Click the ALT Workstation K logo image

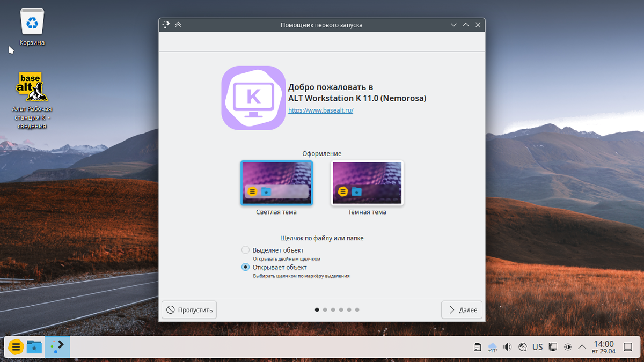point(253,98)
